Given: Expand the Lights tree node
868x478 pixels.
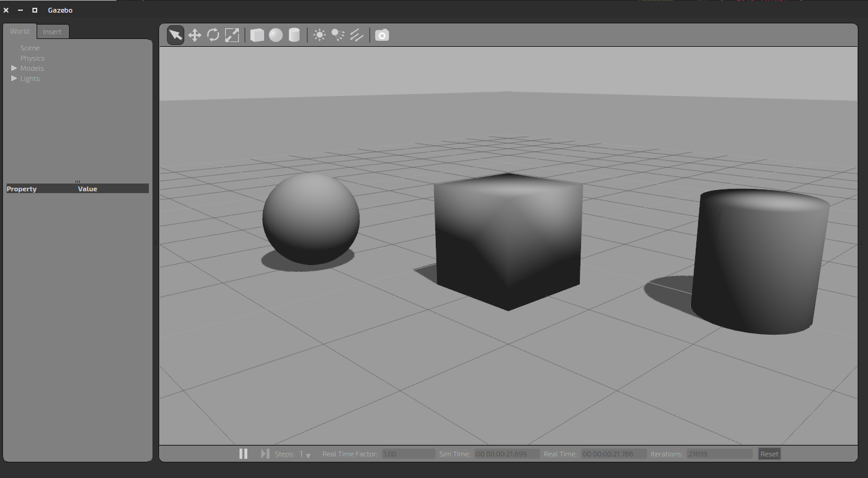Looking at the screenshot, I should click(x=14, y=79).
